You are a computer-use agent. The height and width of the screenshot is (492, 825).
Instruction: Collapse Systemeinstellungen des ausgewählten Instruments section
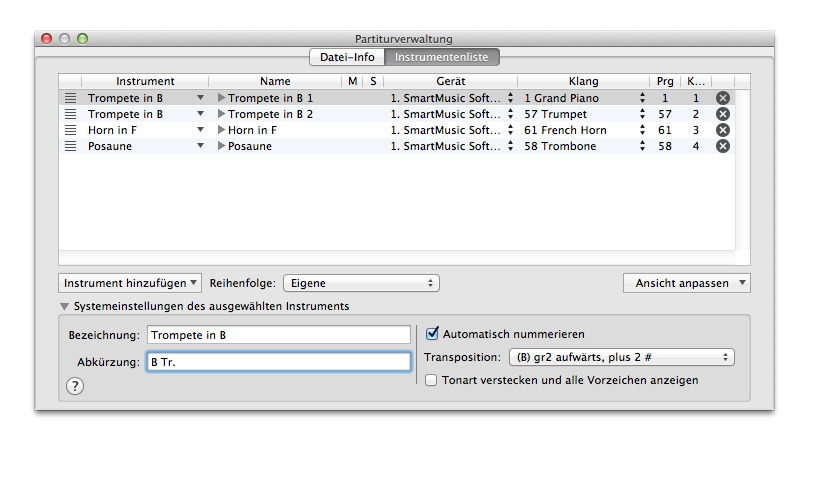tap(65, 307)
